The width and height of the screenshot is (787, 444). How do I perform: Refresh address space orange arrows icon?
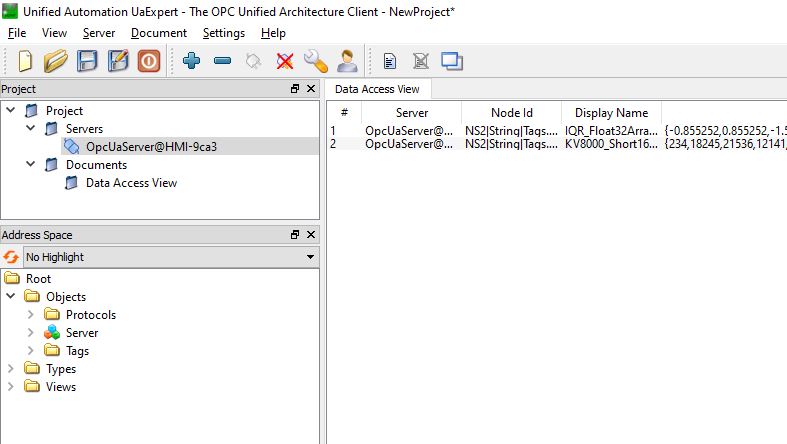point(11,257)
